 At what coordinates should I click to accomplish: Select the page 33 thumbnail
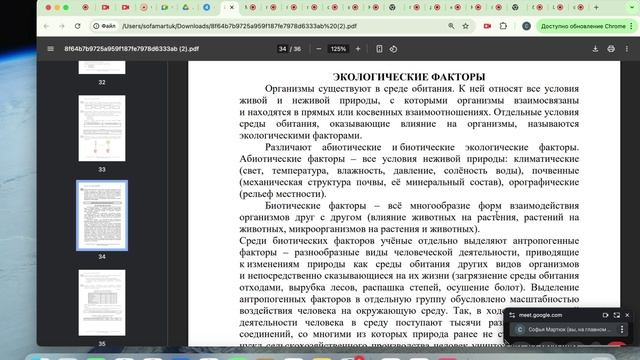pyautogui.click(x=102, y=128)
